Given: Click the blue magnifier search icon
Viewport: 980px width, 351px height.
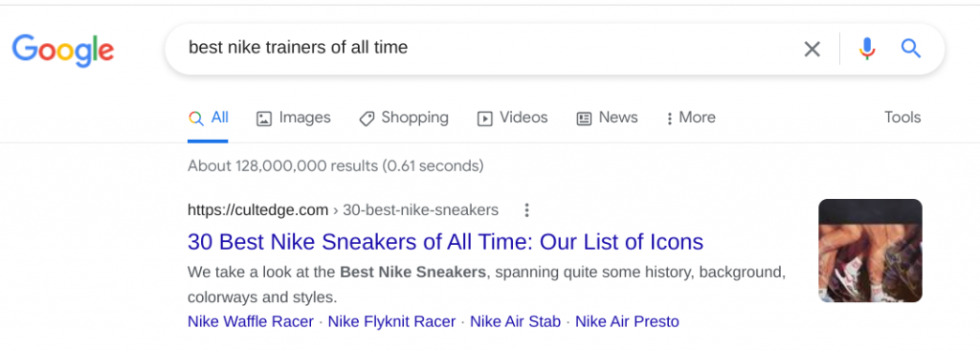Looking at the screenshot, I should coord(911,48).
